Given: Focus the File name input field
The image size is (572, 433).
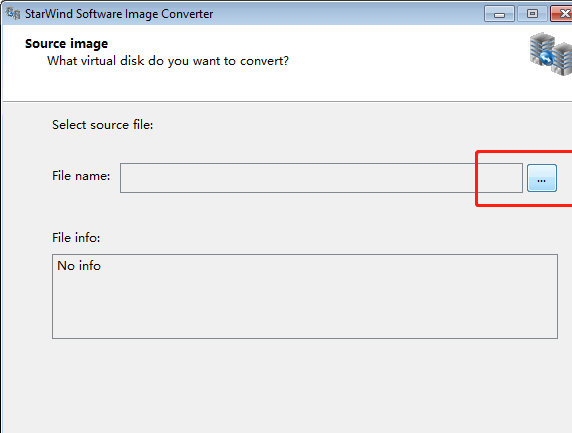Looking at the screenshot, I should [321, 178].
